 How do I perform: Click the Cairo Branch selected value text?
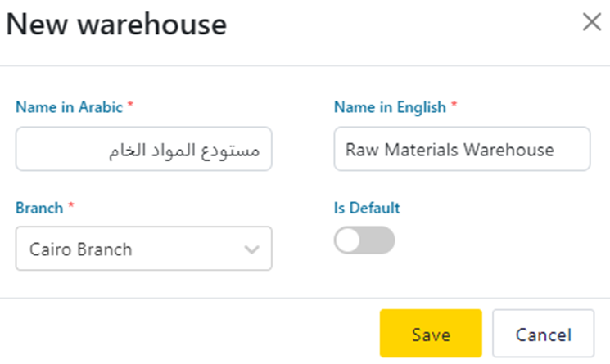point(80,249)
